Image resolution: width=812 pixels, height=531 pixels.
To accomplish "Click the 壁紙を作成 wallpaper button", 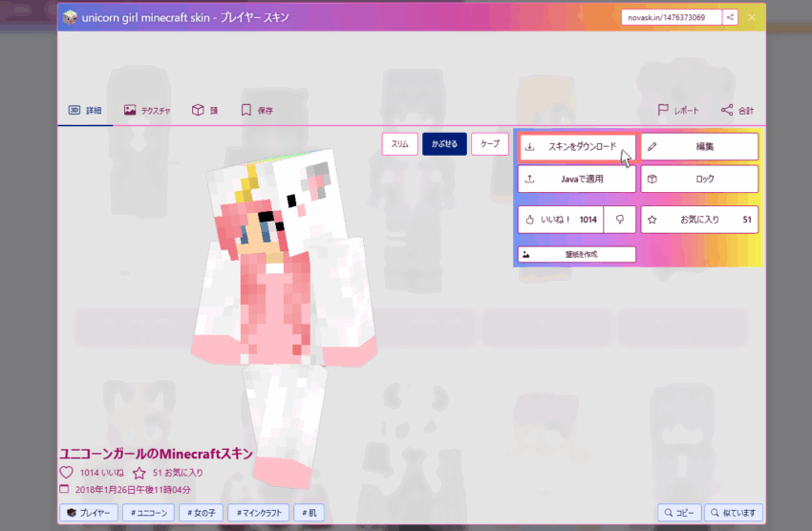I will pos(576,255).
